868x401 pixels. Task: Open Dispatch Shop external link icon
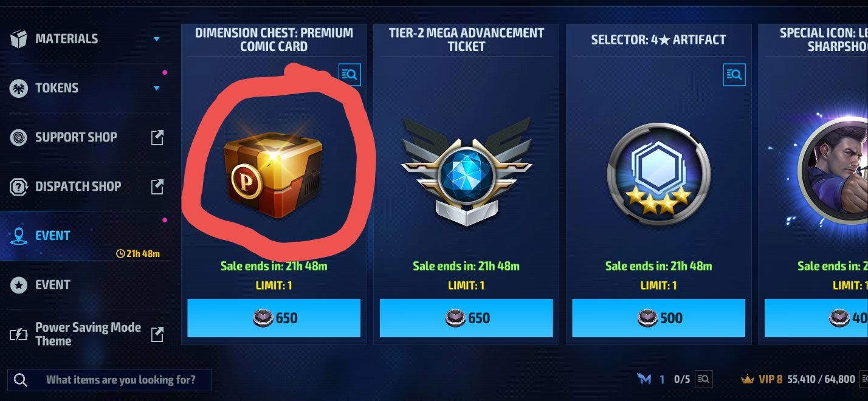pyautogui.click(x=157, y=187)
